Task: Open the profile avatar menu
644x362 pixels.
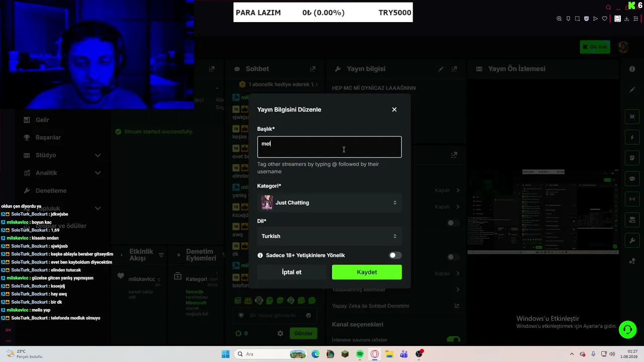Action: tap(623, 47)
